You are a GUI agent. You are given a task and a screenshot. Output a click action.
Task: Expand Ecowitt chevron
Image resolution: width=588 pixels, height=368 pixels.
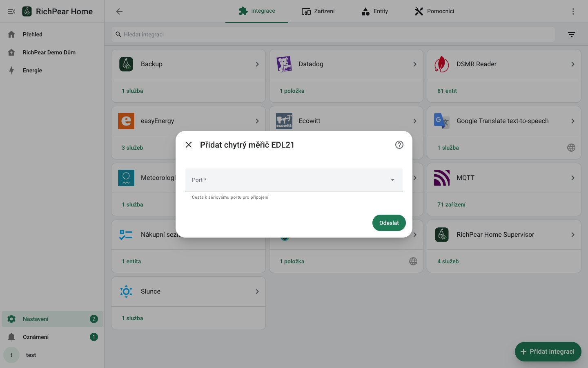tap(415, 121)
